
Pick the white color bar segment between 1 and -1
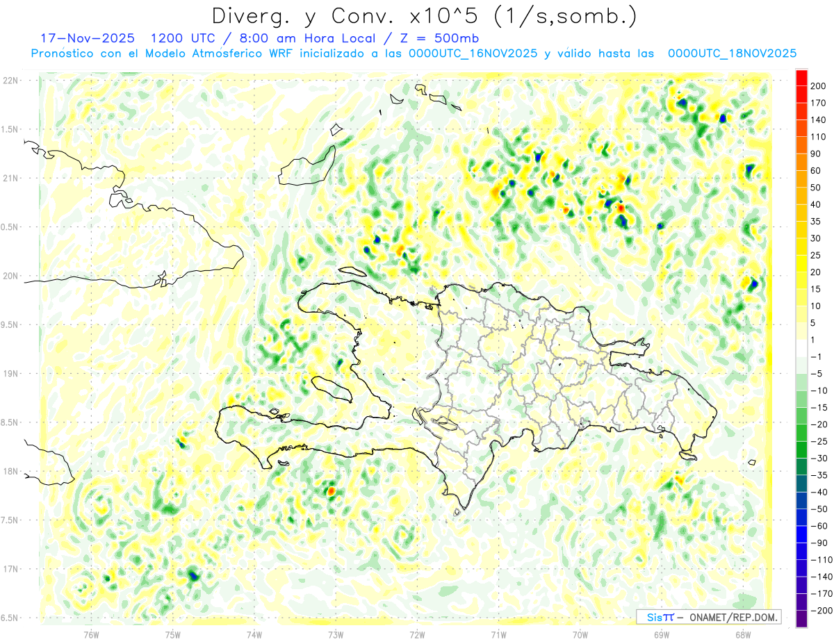coord(802,348)
